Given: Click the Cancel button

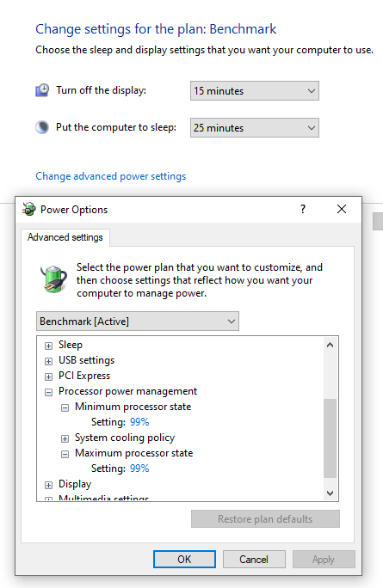Looking at the screenshot, I should [254, 559].
